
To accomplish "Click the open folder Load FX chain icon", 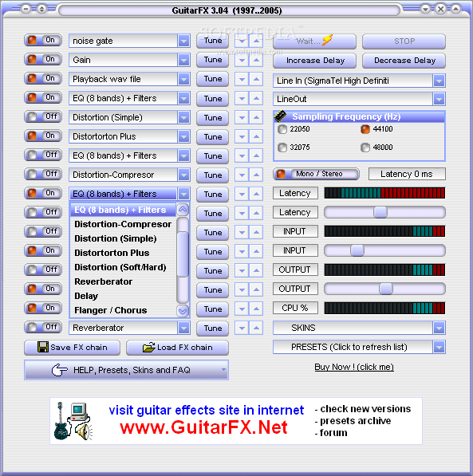I will point(149,348).
